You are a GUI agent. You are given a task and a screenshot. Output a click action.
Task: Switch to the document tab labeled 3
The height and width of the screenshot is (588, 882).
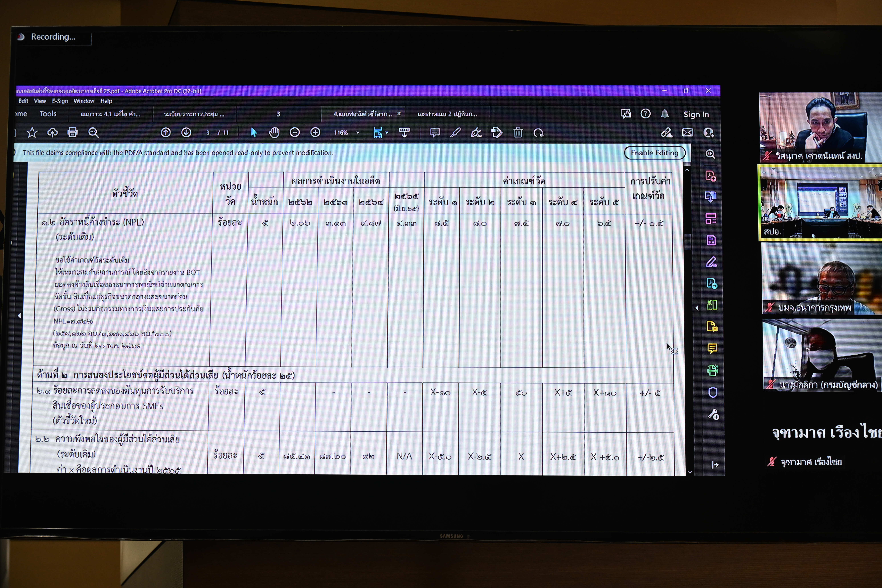pos(278,114)
